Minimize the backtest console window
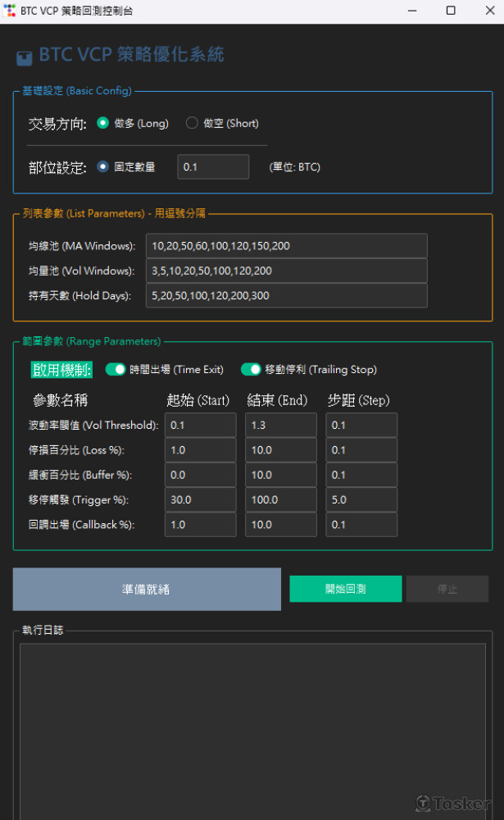504x820 pixels. (412, 11)
